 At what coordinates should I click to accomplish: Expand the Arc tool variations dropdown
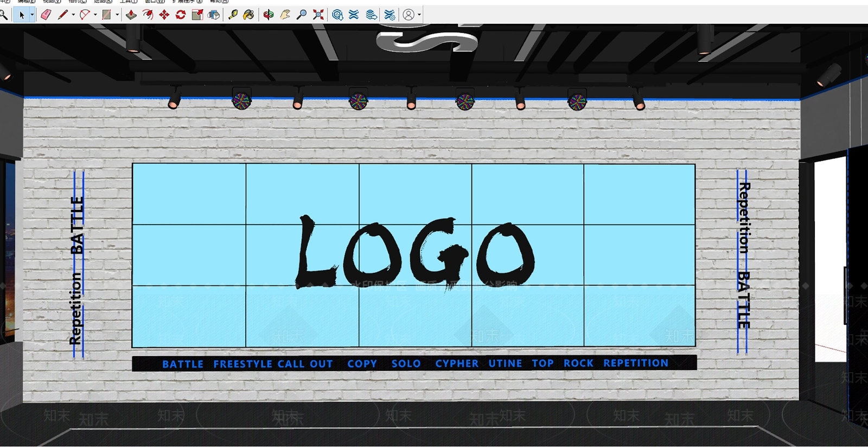coord(95,15)
